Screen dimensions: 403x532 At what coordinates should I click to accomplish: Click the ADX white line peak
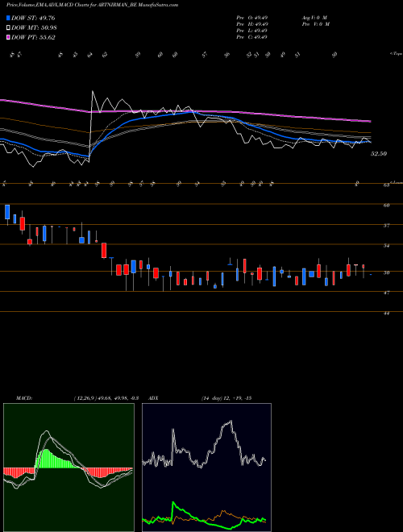[x=231, y=421]
